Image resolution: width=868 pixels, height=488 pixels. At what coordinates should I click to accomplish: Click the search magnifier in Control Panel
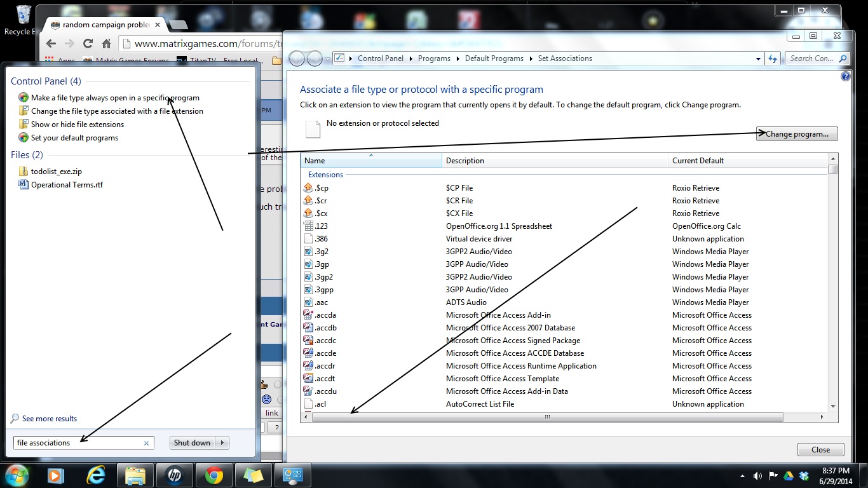coord(843,58)
